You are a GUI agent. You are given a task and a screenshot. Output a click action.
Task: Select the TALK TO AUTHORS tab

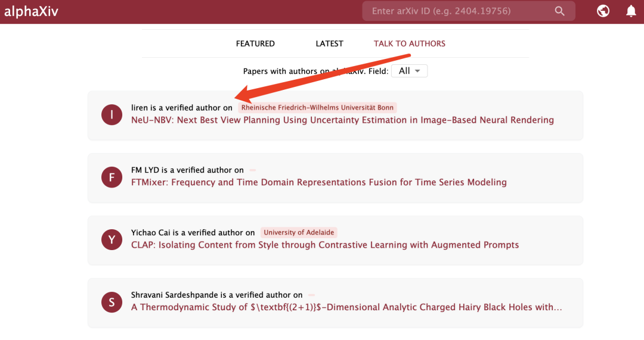coord(410,43)
